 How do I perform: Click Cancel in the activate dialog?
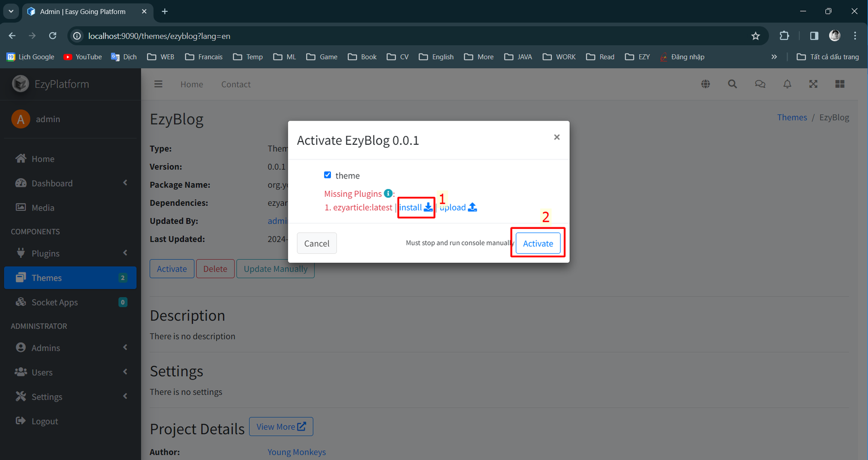tap(317, 243)
